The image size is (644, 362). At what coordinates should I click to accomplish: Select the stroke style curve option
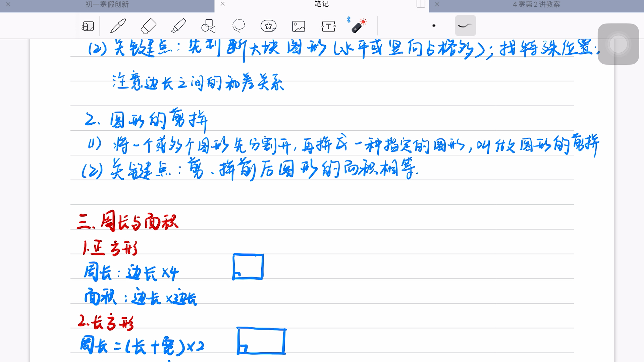point(465,25)
